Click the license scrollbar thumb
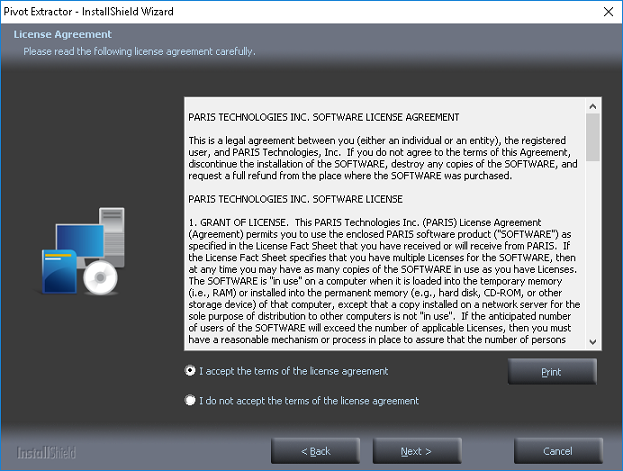The image size is (623, 471). (x=593, y=137)
